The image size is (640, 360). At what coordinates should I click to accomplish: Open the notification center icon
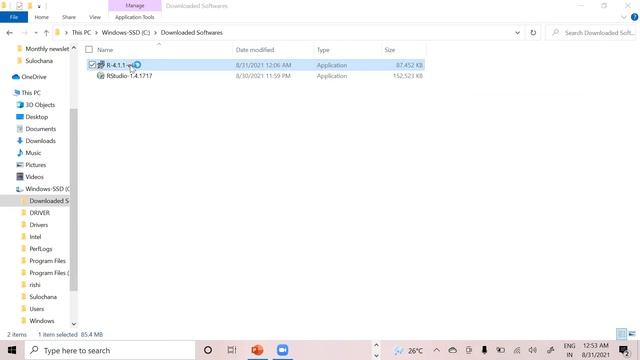tap(624, 350)
